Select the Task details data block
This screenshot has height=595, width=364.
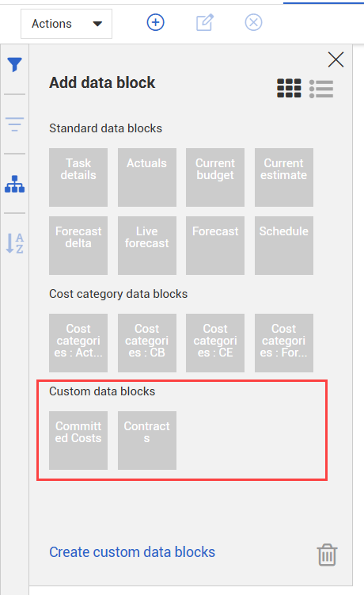[78, 177]
